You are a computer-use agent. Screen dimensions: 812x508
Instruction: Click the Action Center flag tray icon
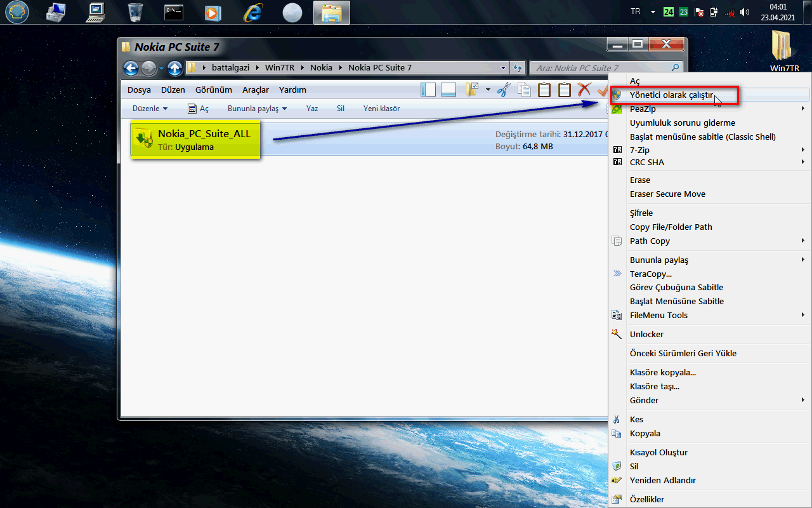click(x=699, y=12)
